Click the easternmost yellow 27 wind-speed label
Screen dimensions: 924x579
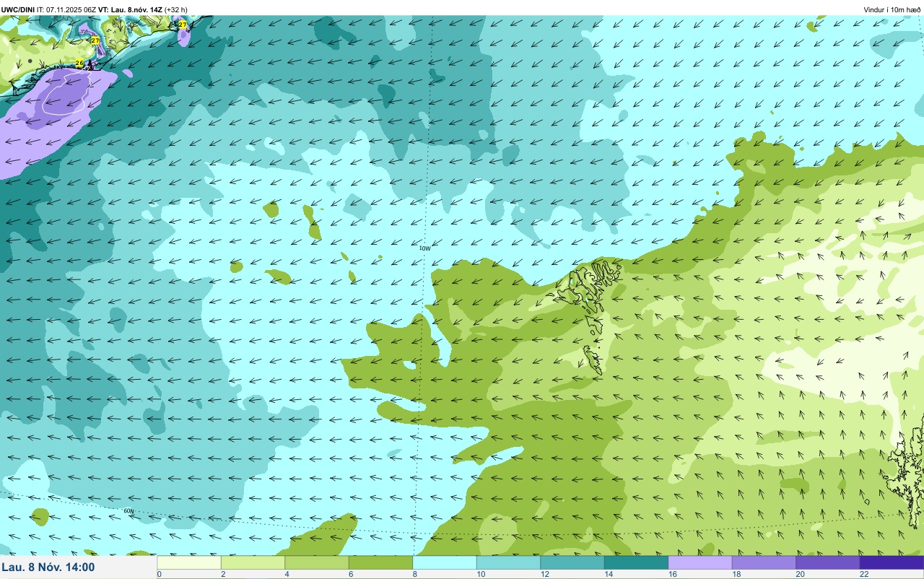point(183,25)
